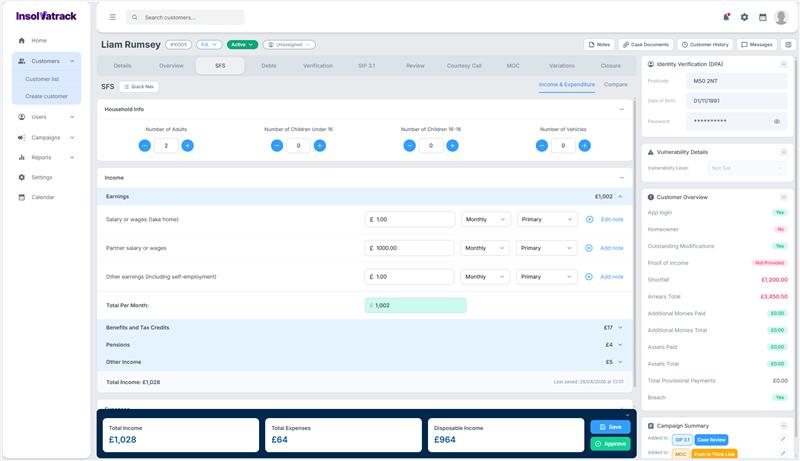Open Partner salary Primary dropdown

click(546, 248)
